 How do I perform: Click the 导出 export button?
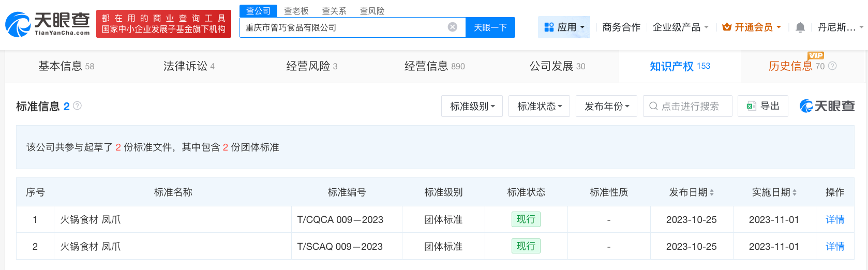(763, 106)
